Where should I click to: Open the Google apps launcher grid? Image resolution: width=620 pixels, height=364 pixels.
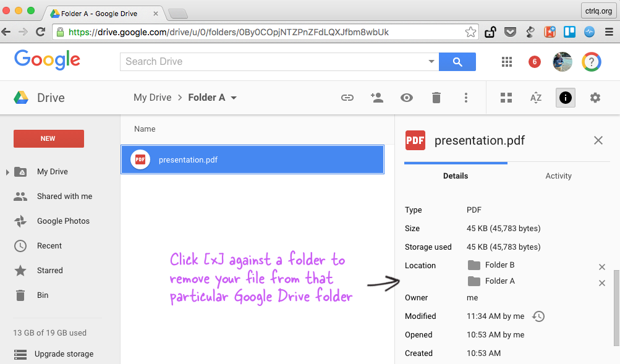pos(506,62)
